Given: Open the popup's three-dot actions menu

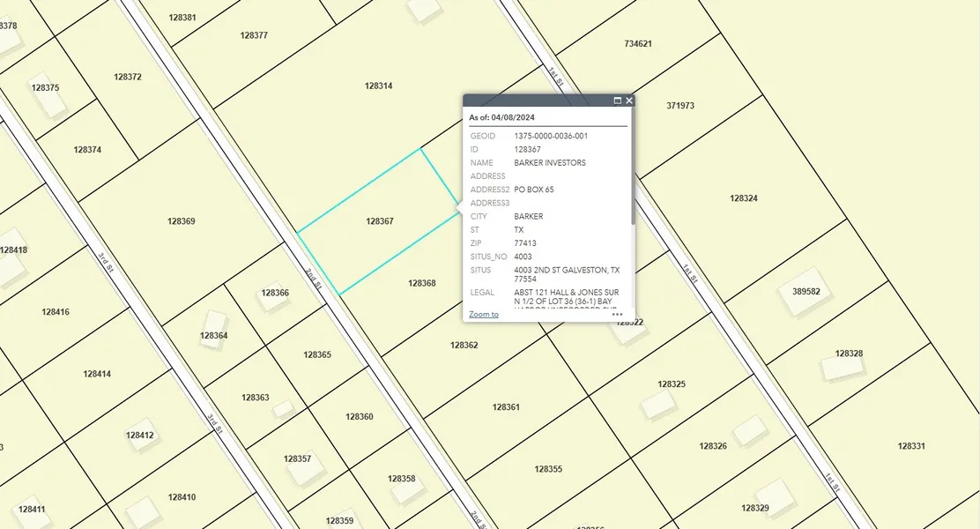Looking at the screenshot, I should pyautogui.click(x=617, y=314).
